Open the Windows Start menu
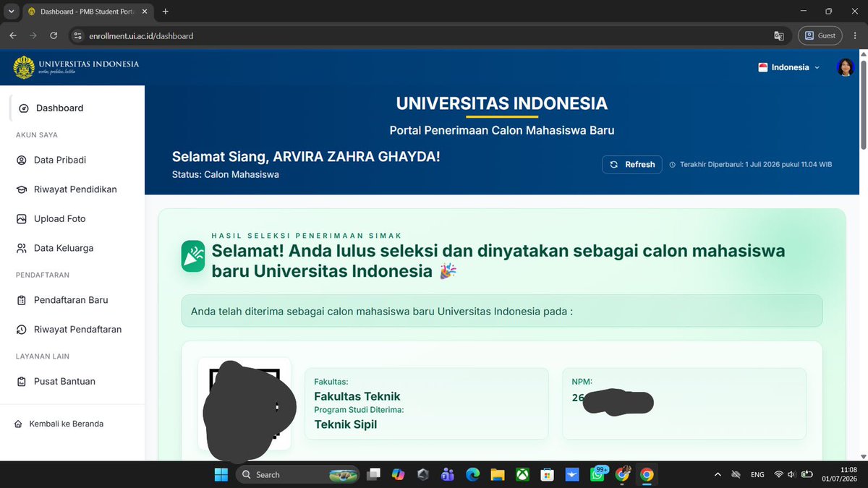 221,475
